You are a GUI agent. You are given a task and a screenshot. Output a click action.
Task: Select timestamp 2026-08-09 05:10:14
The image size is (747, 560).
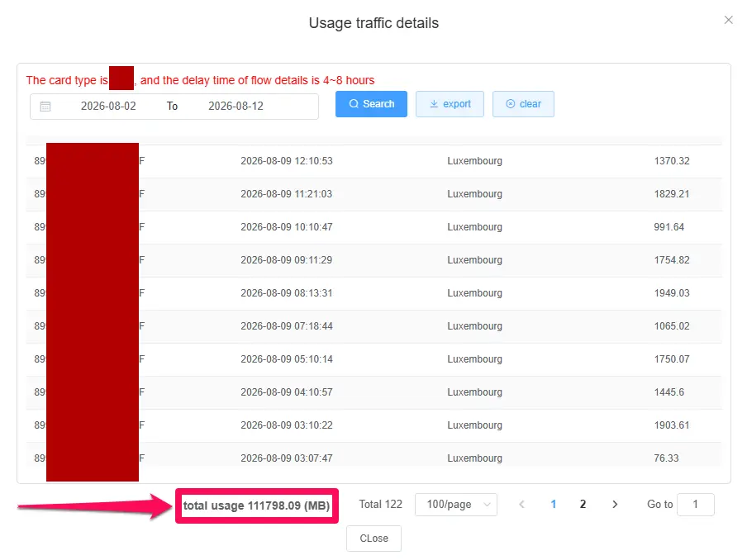(x=286, y=359)
